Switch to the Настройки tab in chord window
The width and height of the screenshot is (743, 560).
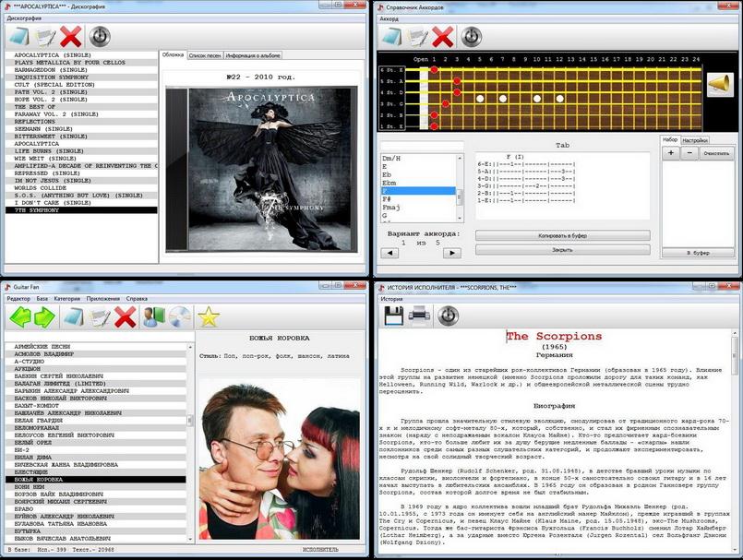695,140
